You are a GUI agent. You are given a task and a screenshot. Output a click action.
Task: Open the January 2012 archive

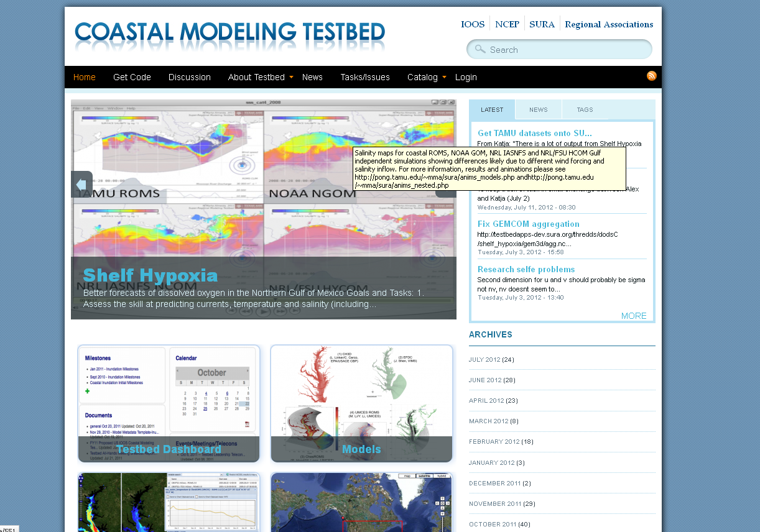pyautogui.click(x=492, y=462)
